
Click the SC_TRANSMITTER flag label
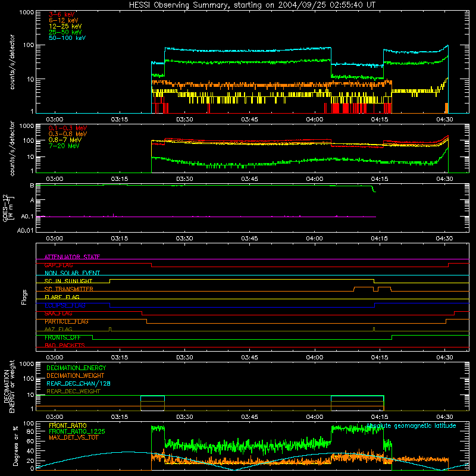[x=68, y=289]
